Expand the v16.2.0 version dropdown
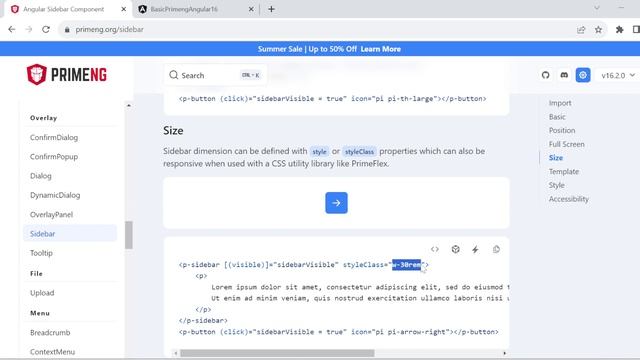 tap(618, 76)
